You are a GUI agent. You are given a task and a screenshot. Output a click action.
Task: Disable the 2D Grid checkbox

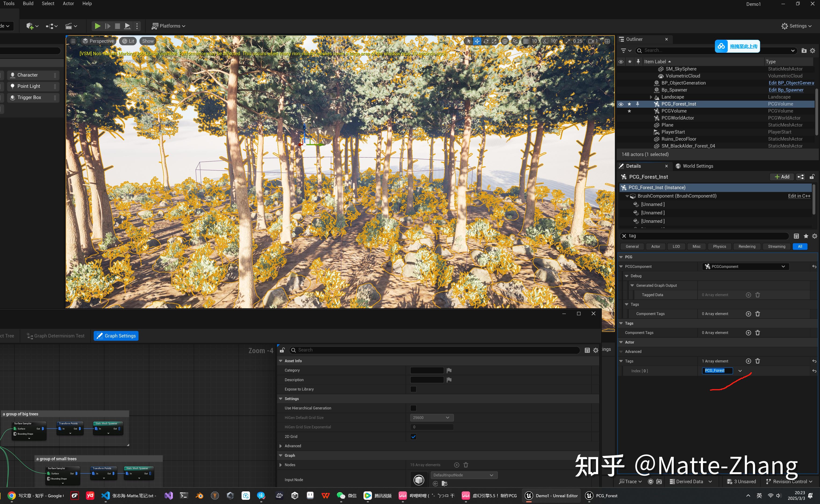(413, 436)
